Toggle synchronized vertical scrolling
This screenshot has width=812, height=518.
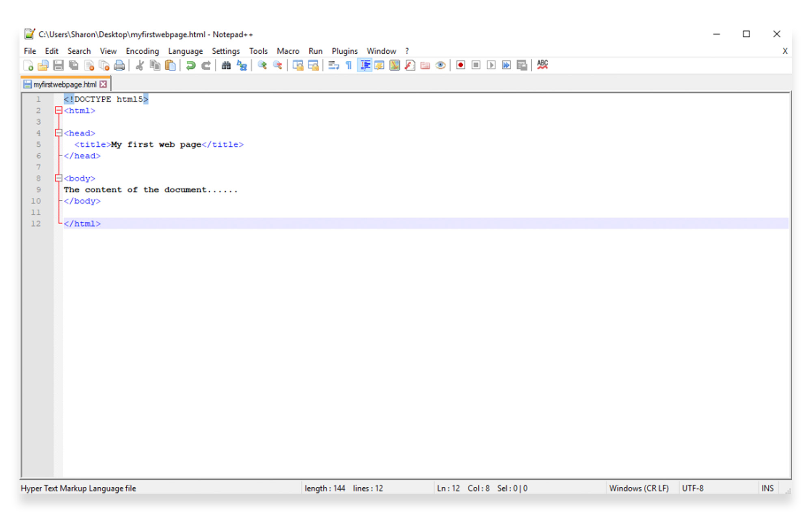298,65
